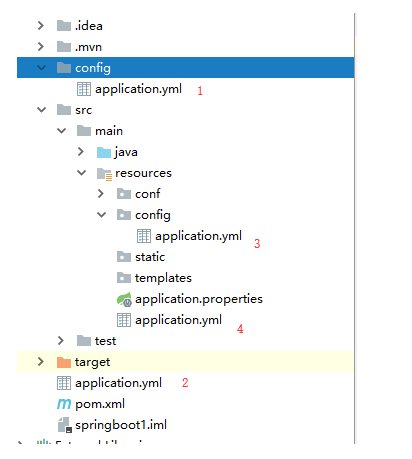
Task: Expand the java folder chevron
Action: [x=81, y=152]
